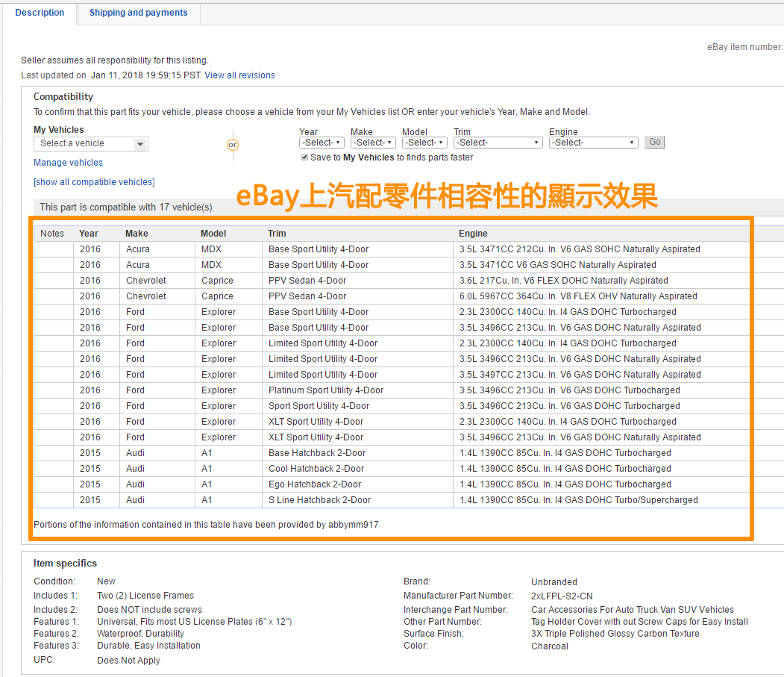Click 'Tag Holder Cover with out Screw Caps' value
The image size is (784, 677).
(639, 622)
